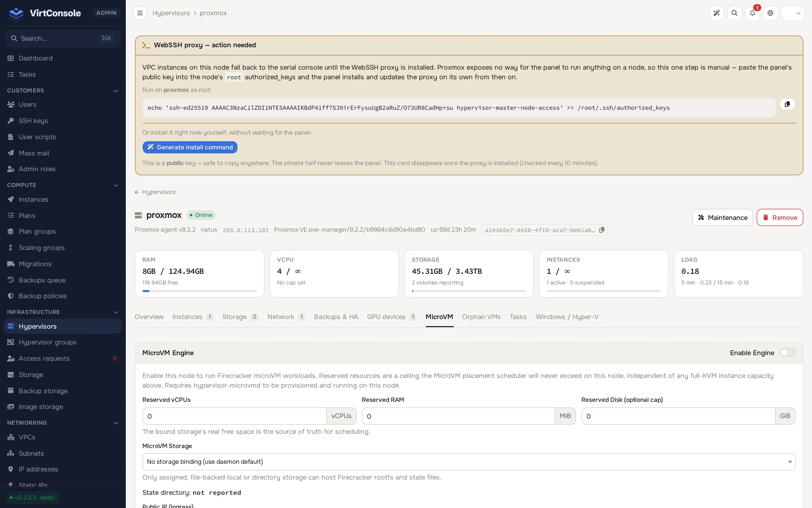Open Dashboard in the sidebar
The image size is (812, 508).
(63, 58)
